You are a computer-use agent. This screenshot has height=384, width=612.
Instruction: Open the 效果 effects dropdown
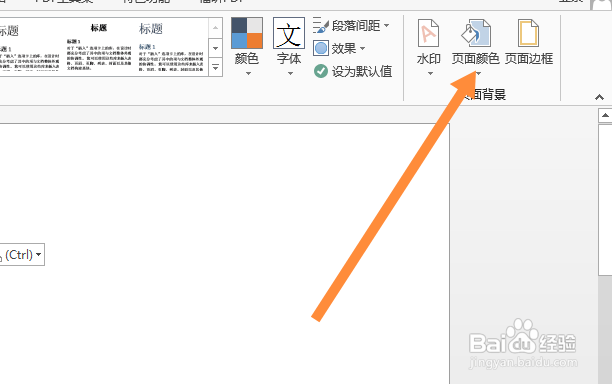(x=339, y=48)
